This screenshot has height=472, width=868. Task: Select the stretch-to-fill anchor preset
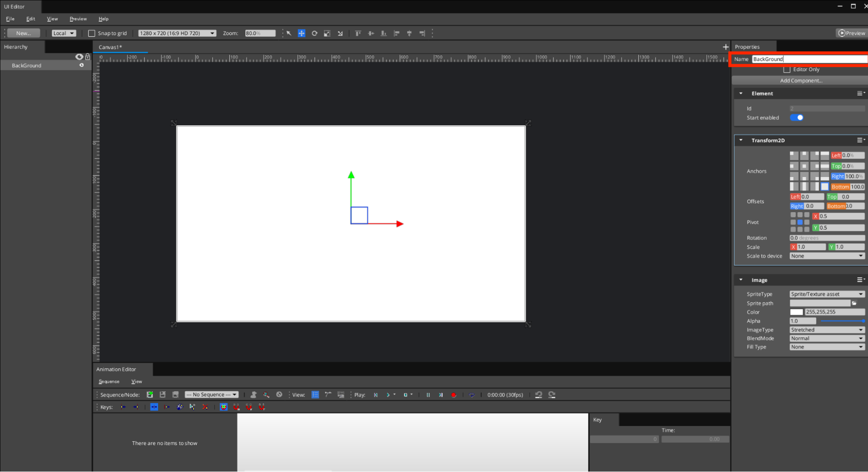coord(825,187)
